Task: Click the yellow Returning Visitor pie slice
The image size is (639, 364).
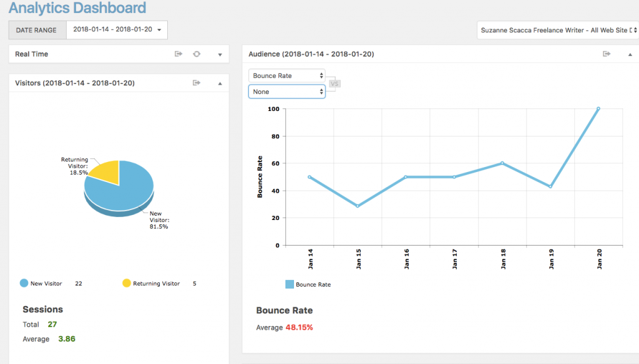Action: [x=106, y=171]
